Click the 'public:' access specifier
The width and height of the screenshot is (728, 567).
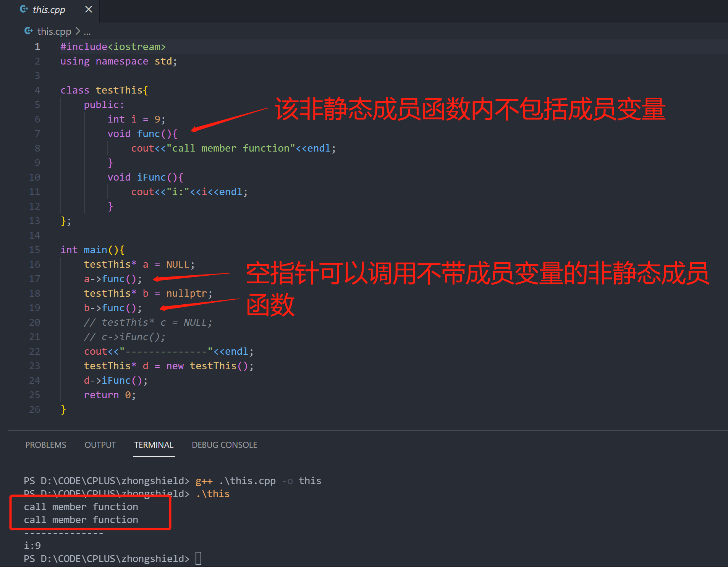point(104,105)
